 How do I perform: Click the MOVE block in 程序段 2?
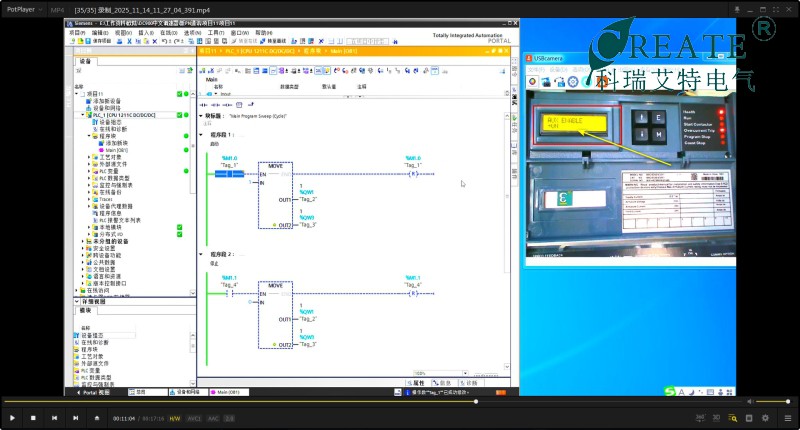(276, 315)
